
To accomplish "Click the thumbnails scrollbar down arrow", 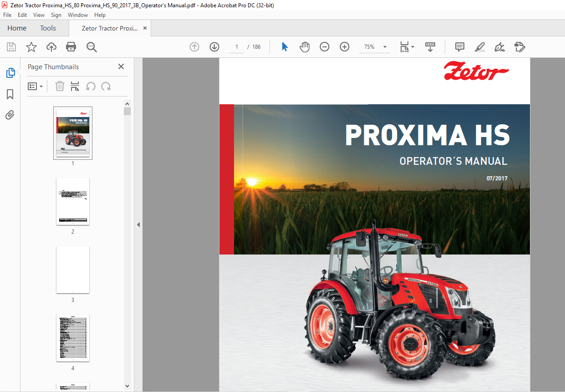I will [x=127, y=386].
